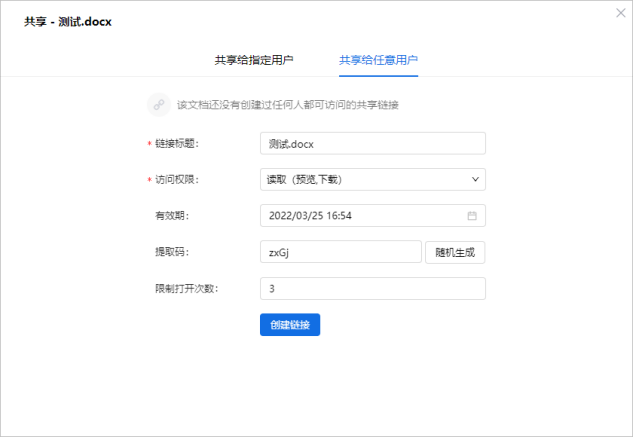Click the 访问权限 field label
Screen dimensions: 633x437
pyautogui.click(x=177, y=180)
